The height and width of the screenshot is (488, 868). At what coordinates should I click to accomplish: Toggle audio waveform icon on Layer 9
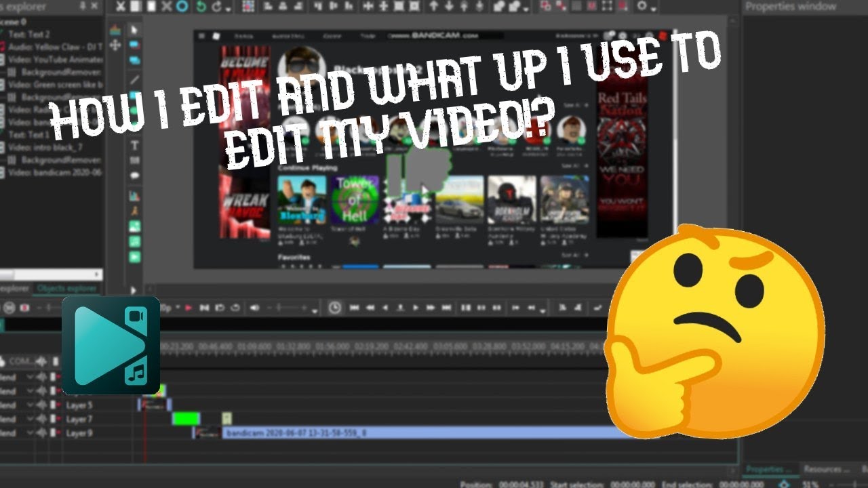(x=41, y=433)
